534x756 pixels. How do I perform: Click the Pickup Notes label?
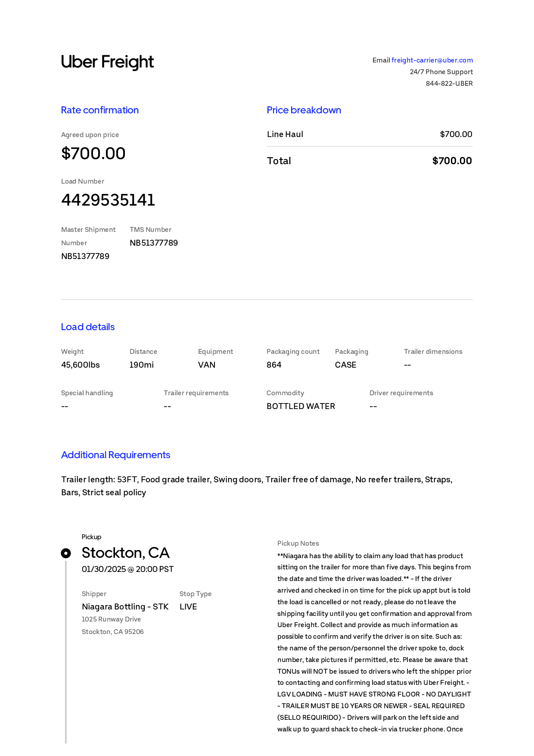coord(298,544)
